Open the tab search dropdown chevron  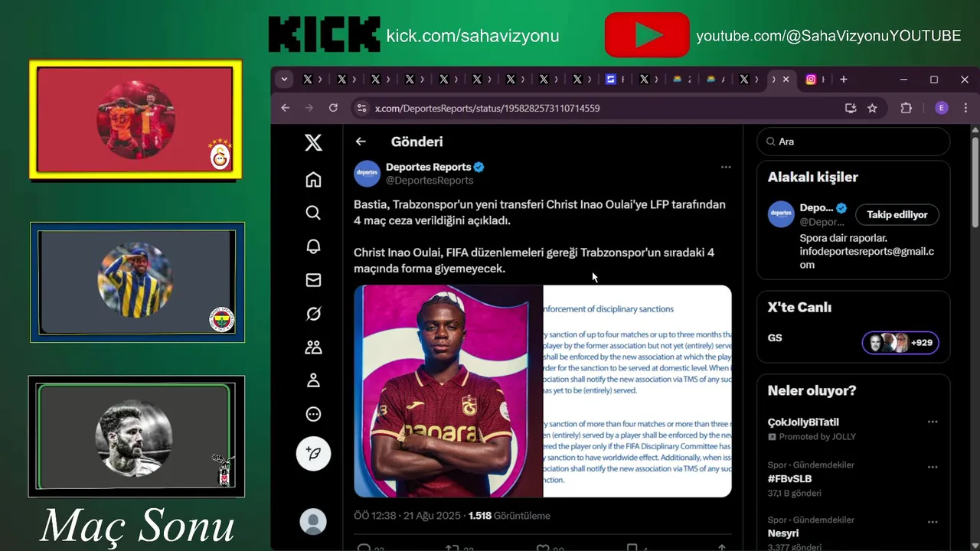coord(285,80)
